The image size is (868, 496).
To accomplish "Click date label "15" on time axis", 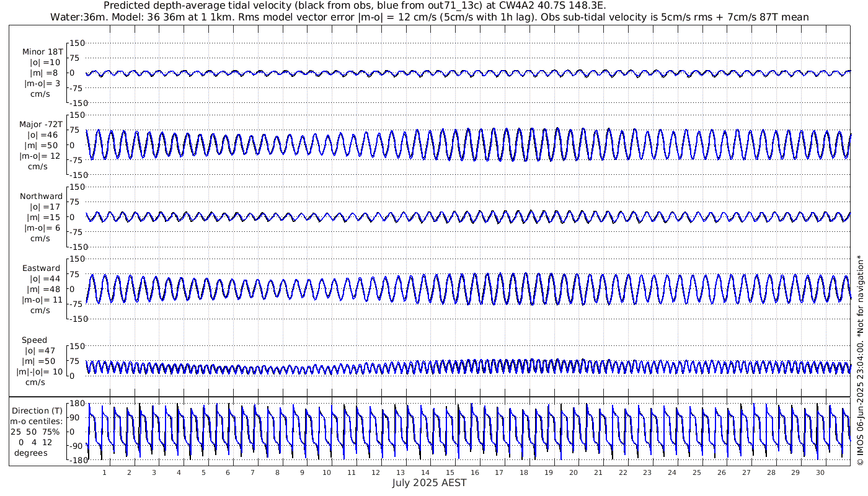I will tap(450, 472).
